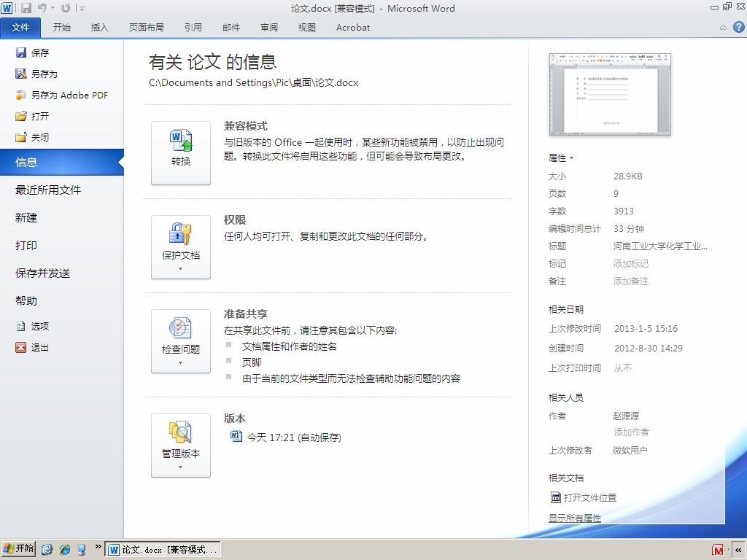Screen dimensions: 747x560
Task: Click the blue Help question mark icon
Action: [738, 27]
